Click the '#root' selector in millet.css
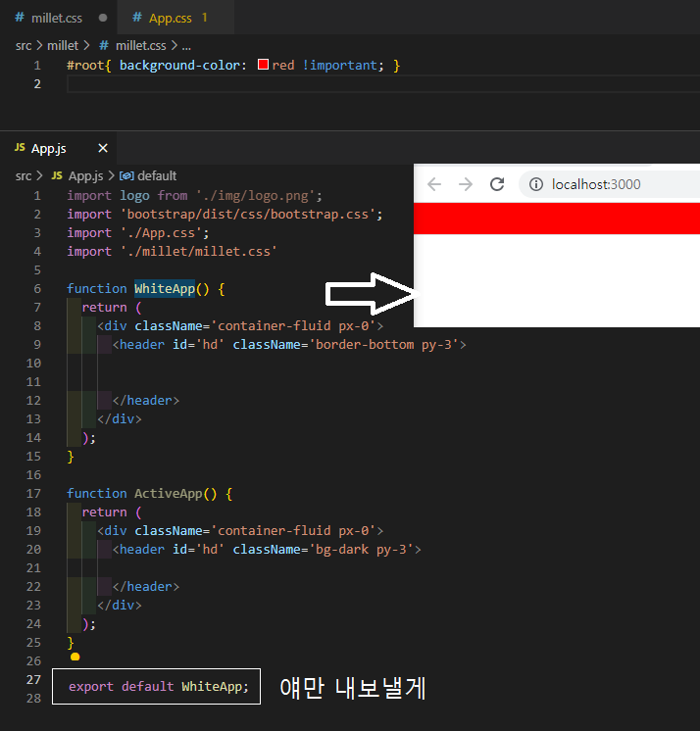 point(85,65)
